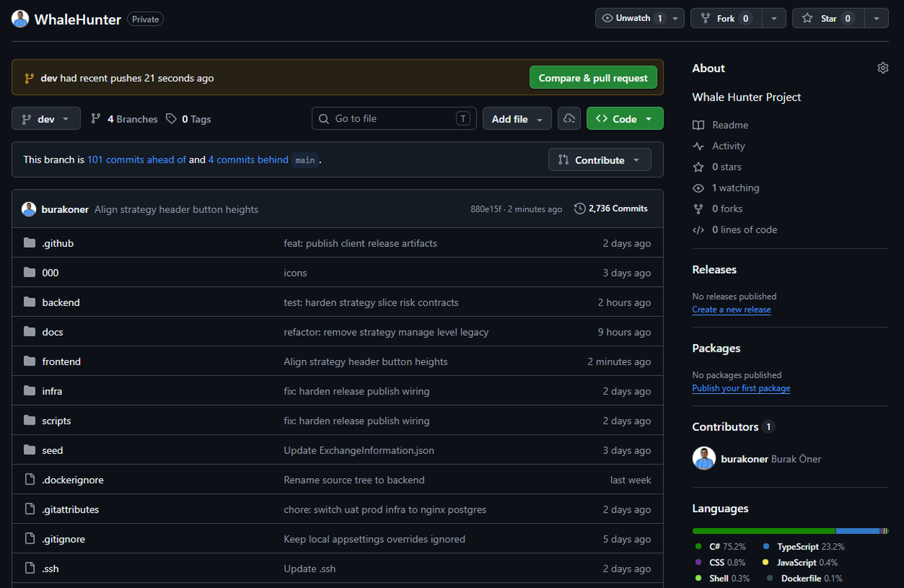Open 0 Tags link

coord(189,119)
